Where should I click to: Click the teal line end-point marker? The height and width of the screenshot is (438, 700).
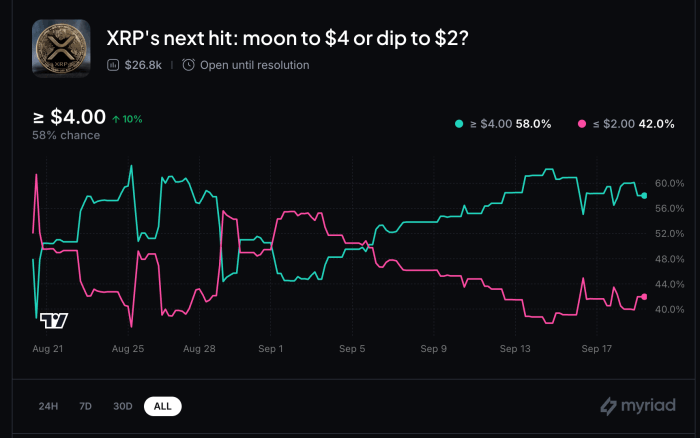tap(644, 195)
